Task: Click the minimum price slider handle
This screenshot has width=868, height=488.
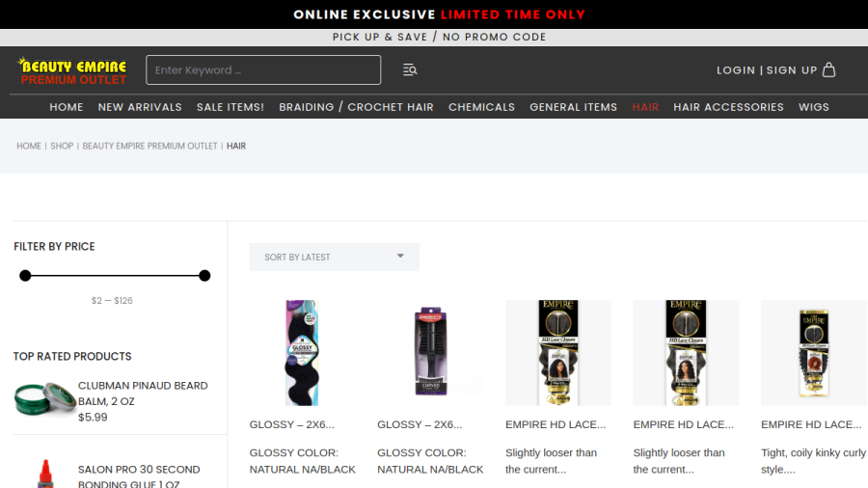Action: coord(25,276)
